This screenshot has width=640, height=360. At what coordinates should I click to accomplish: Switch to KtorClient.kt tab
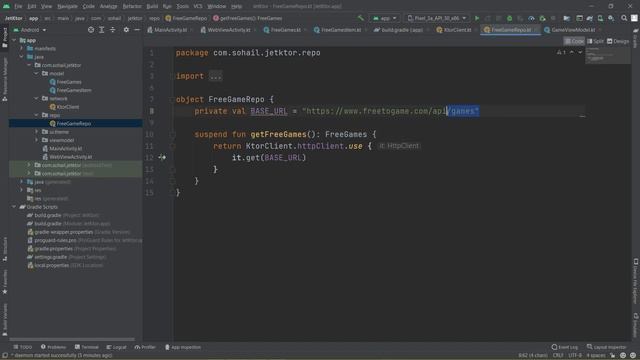click(x=457, y=30)
